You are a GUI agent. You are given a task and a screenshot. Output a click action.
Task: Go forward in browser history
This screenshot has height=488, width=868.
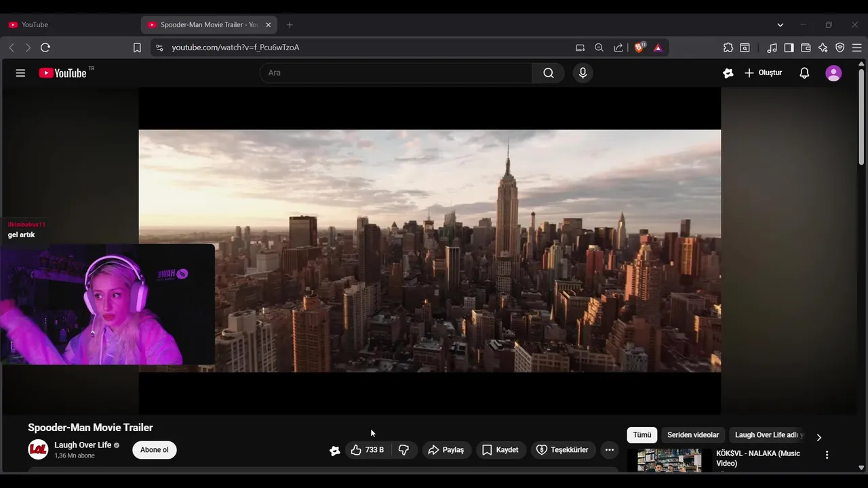28,47
